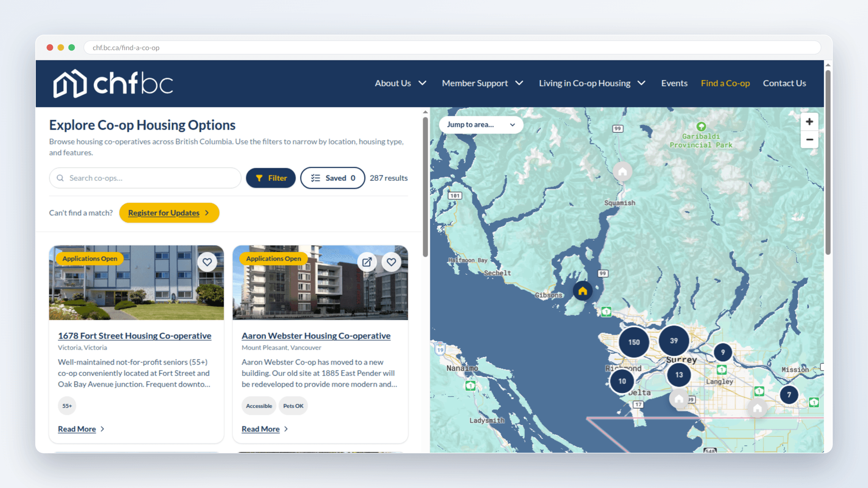This screenshot has width=868, height=488.
Task: Click the search magnifier icon
Action: tap(60, 178)
